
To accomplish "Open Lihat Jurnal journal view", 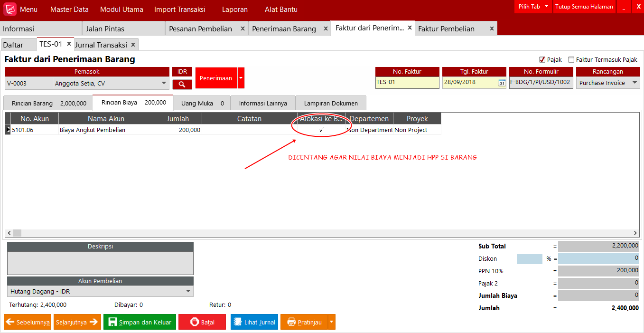I will point(254,322).
